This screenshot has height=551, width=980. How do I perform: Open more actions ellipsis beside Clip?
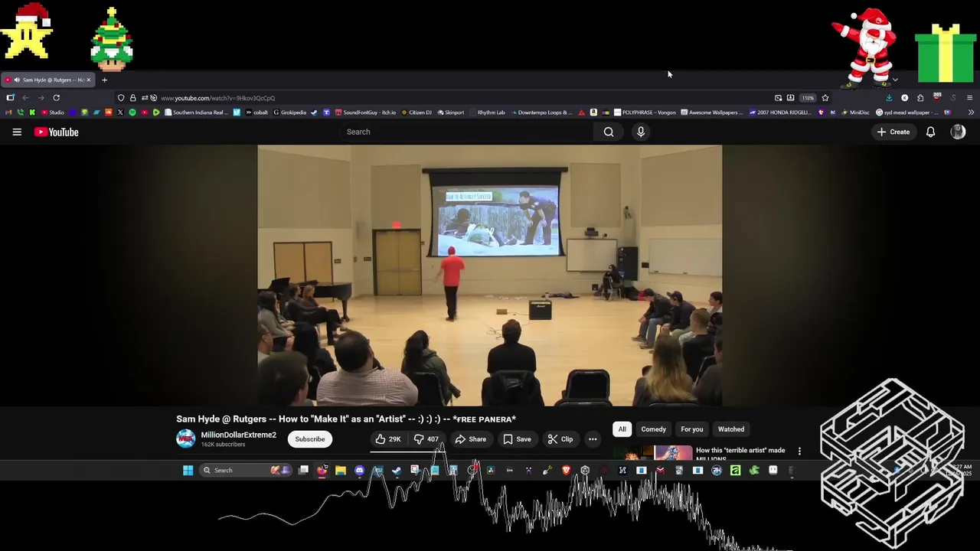593,439
